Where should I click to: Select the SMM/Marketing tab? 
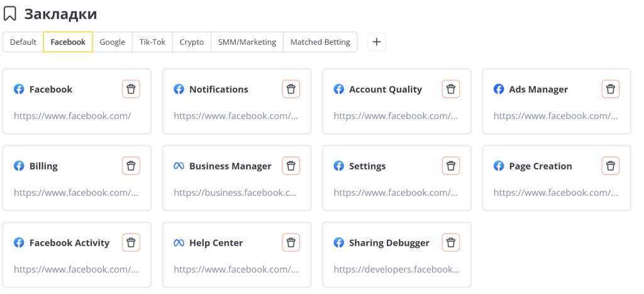247,42
